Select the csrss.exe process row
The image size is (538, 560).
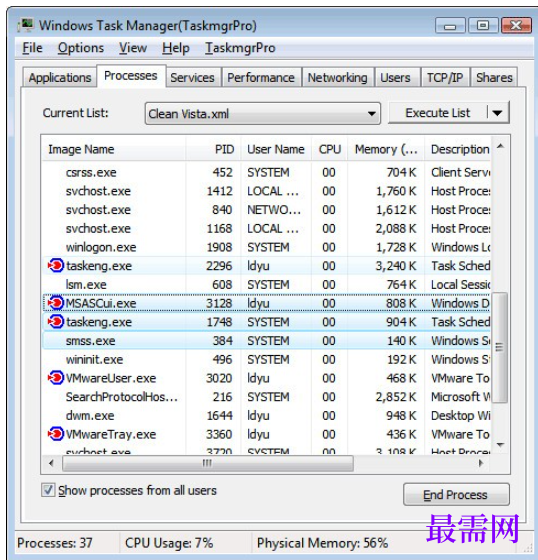coord(266,172)
